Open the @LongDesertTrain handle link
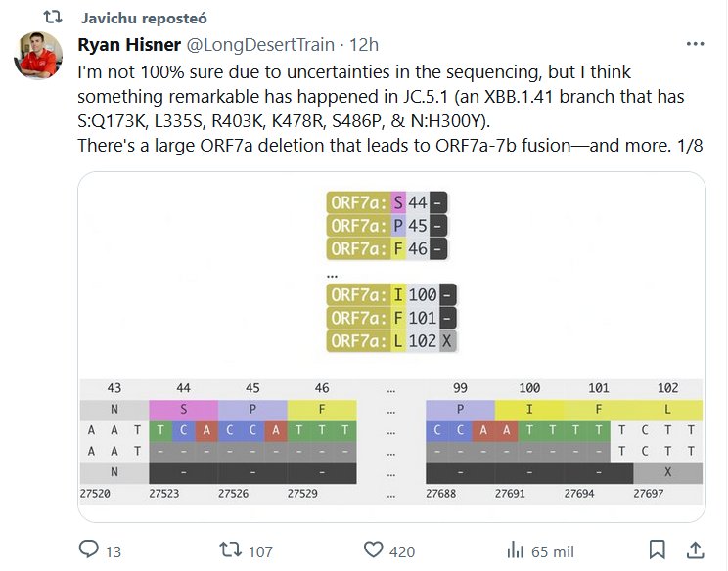 pyautogui.click(x=261, y=45)
